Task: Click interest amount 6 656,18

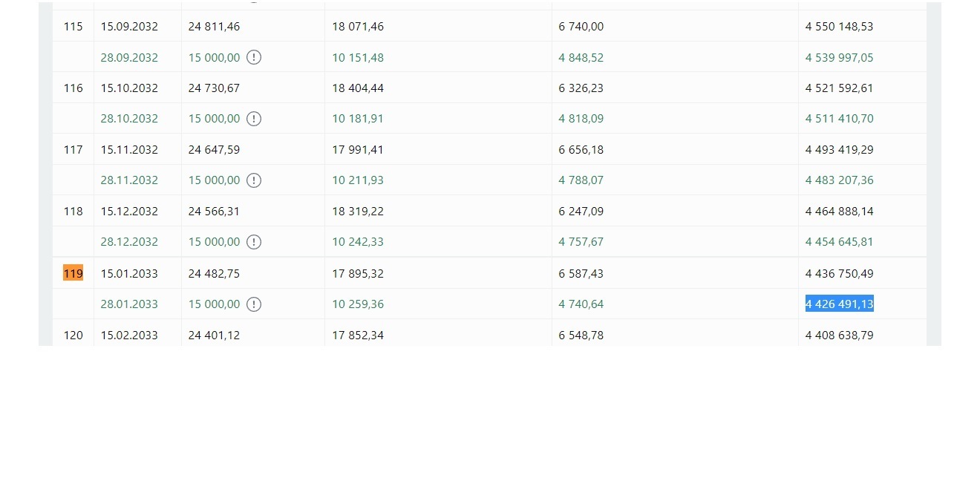Action: [x=581, y=150]
